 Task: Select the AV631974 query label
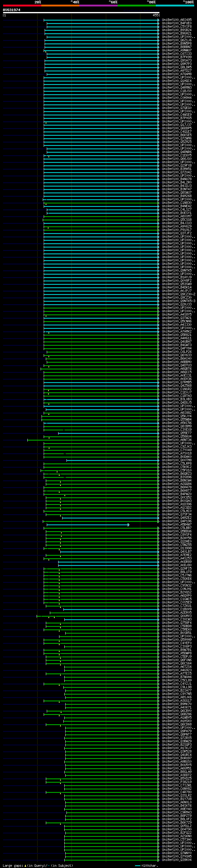click(x=11, y=10)
